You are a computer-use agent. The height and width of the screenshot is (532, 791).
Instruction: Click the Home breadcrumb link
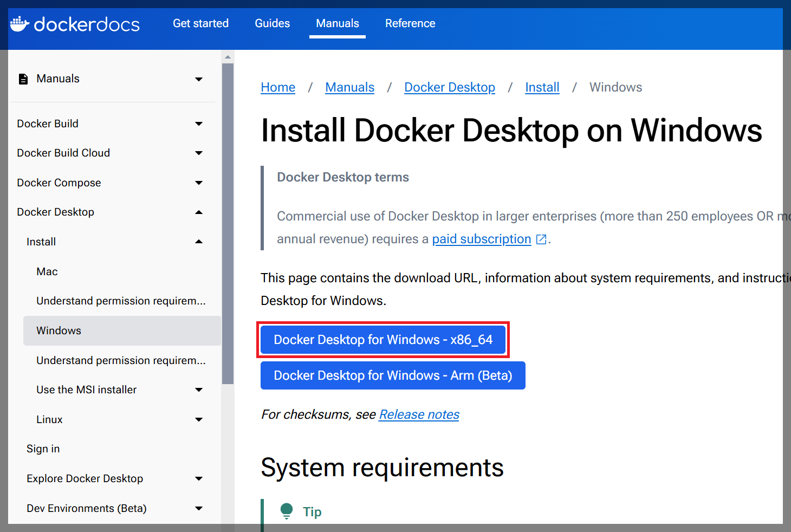click(278, 87)
